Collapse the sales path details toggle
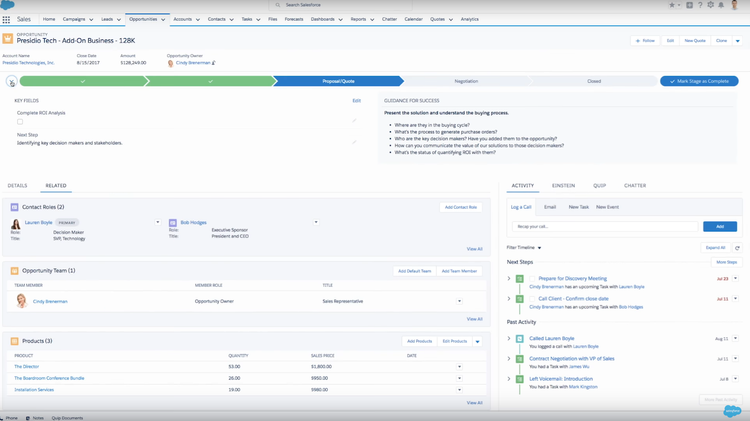 (x=11, y=82)
